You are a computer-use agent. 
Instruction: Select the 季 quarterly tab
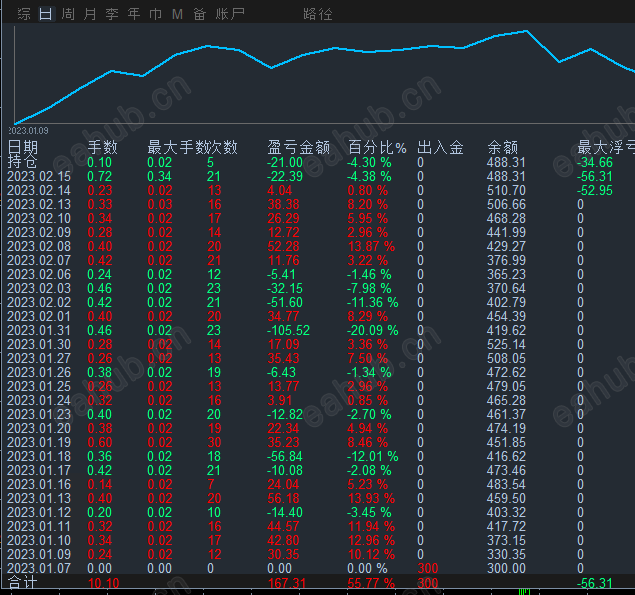coord(112,14)
